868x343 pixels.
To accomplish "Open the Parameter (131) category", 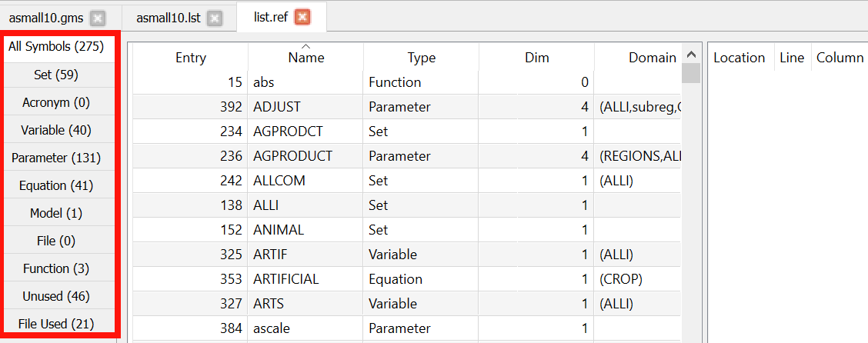I will (x=56, y=158).
